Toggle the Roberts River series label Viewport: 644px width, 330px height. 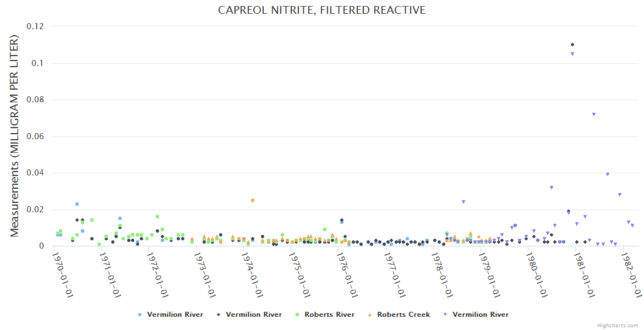point(329,315)
